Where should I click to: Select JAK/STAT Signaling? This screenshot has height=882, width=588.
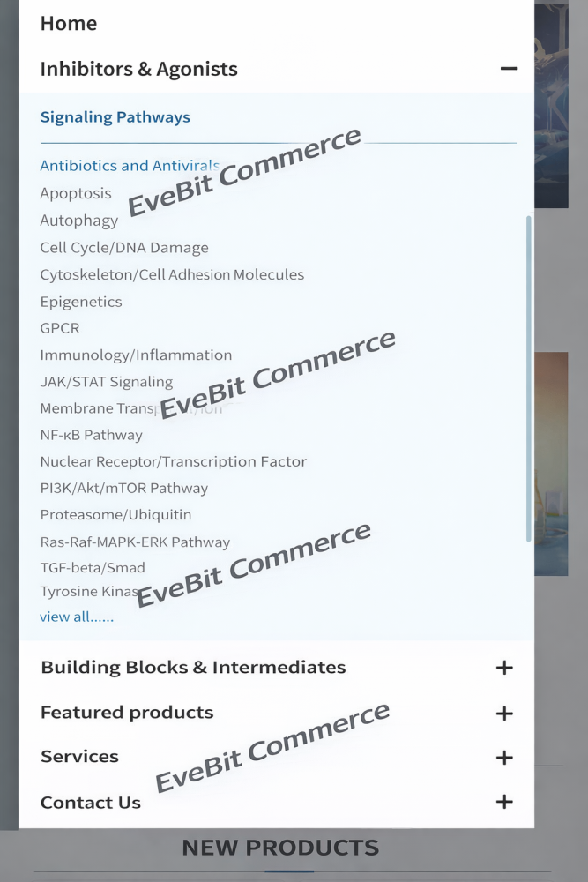tap(106, 382)
